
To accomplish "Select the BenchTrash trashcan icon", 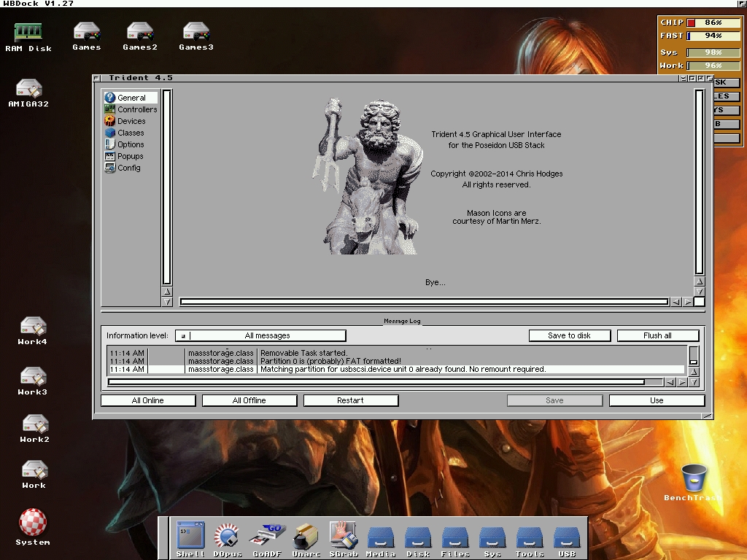I will coord(693,482).
